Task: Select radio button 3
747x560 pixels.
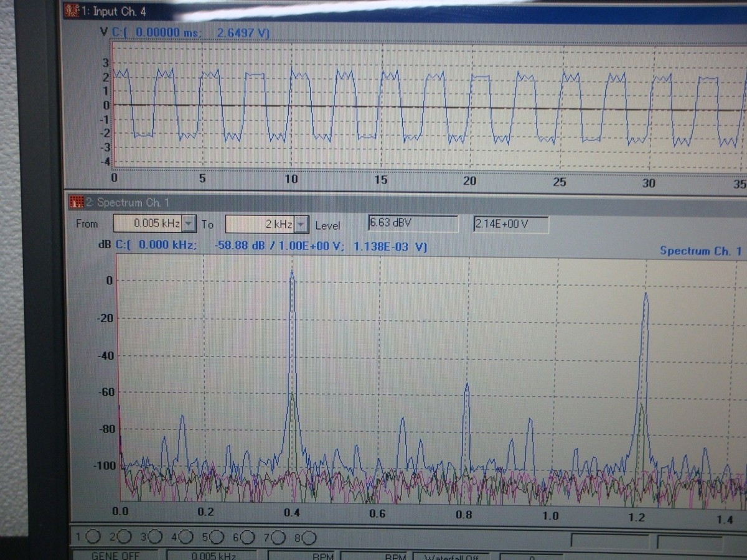Action: (155, 536)
